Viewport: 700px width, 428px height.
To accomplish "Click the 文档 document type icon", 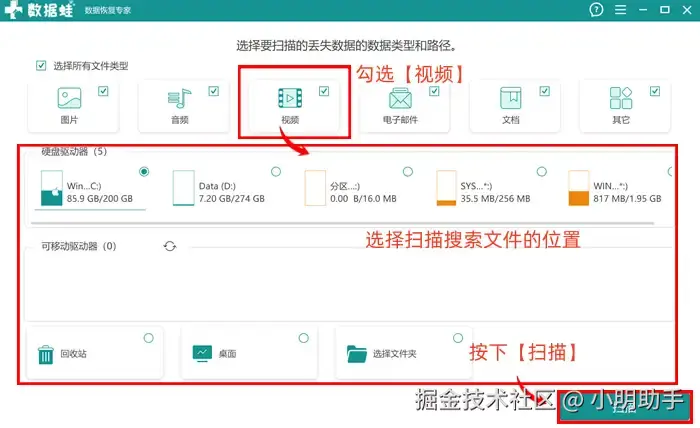I will coord(510,98).
